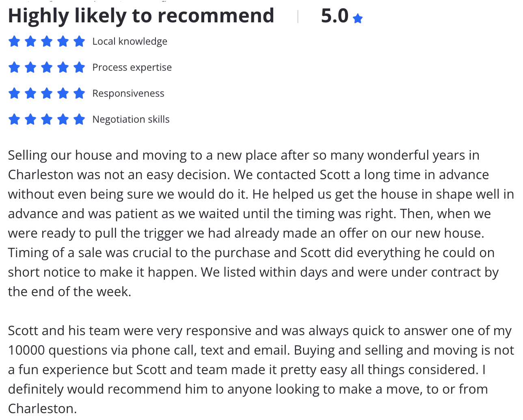Screen dimensions: 523x420
Task: Click the paragraph starting "Scott and his team"
Action: pos(261,369)
